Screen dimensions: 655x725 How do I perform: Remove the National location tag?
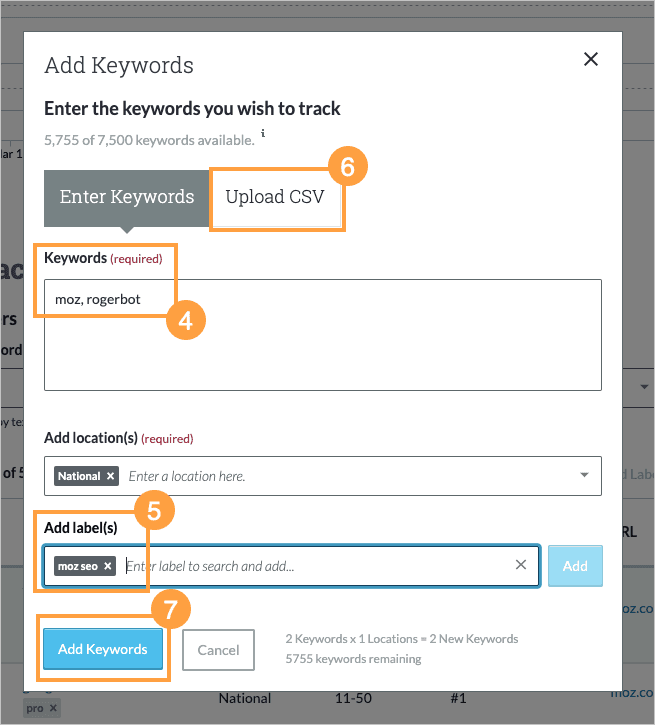point(111,476)
